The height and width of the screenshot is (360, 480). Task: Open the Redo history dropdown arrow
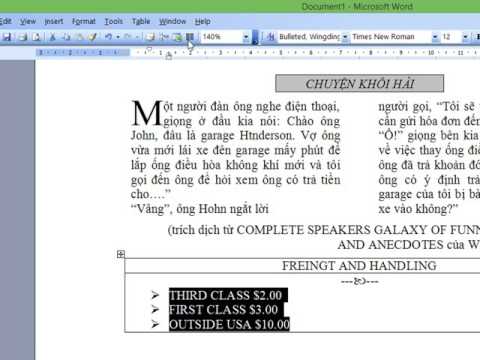(137, 37)
